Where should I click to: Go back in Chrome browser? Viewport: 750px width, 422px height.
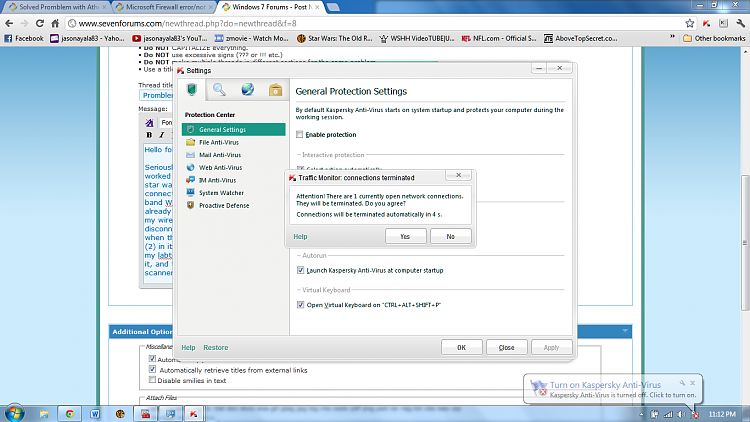(9, 23)
